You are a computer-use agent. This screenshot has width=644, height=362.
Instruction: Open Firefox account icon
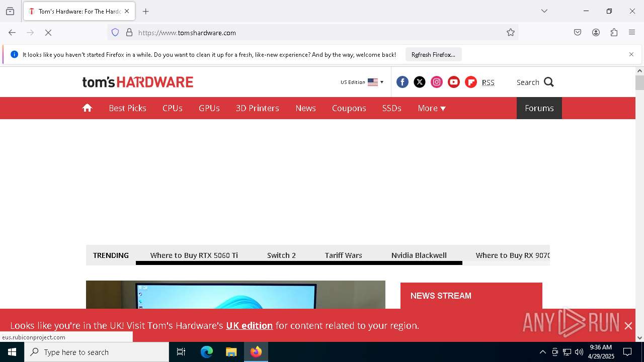tap(596, 33)
